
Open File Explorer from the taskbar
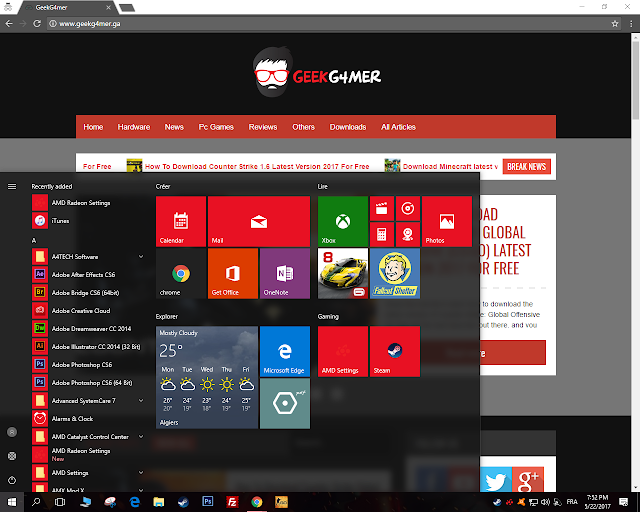click(158, 502)
